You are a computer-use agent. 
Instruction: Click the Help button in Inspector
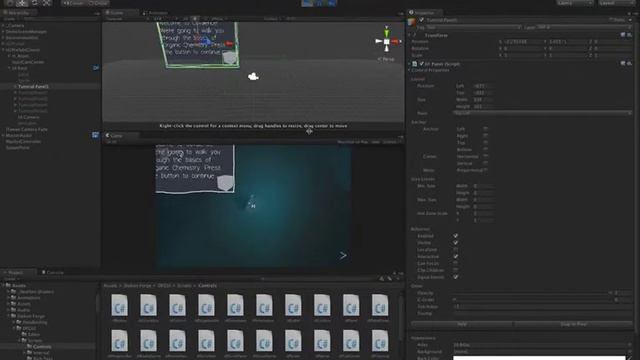tap(462, 324)
